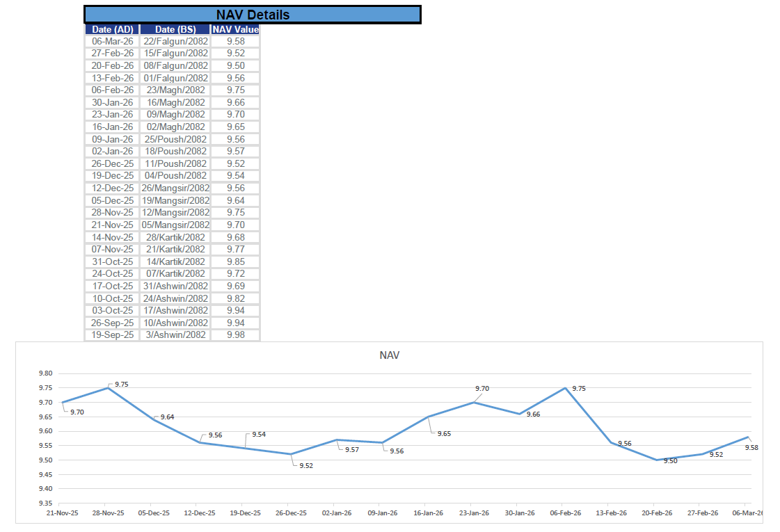Select the 02/Magh/2082 date cell
The height and width of the screenshot is (532, 780).
click(175, 127)
